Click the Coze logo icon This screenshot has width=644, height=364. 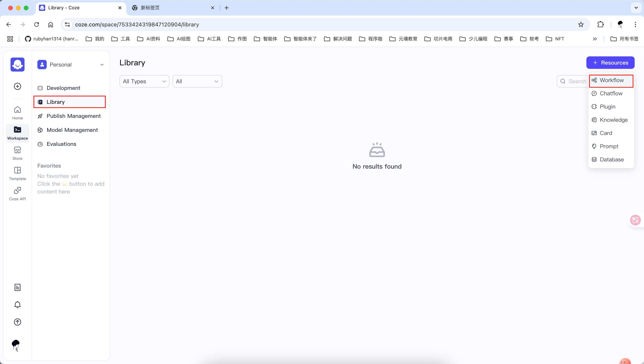coord(17,65)
